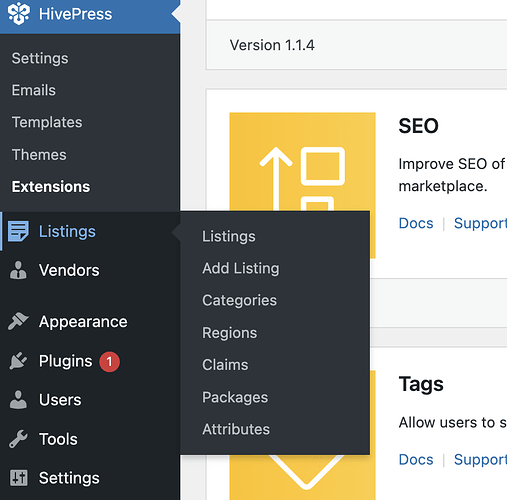Click the Plugins plug icon
Image resolution: width=507 pixels, height=500 pixels.
18,361
